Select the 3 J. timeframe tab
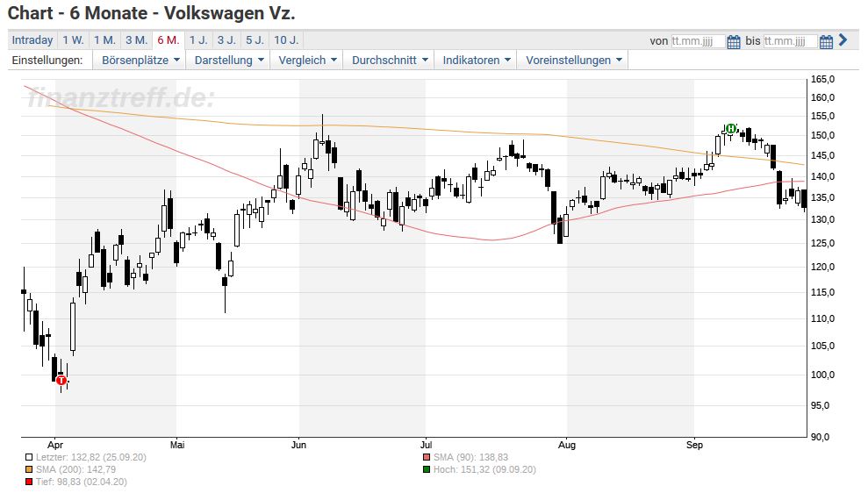Image resolution: width=868 pixels, height=493 pixels. point(226,40)
